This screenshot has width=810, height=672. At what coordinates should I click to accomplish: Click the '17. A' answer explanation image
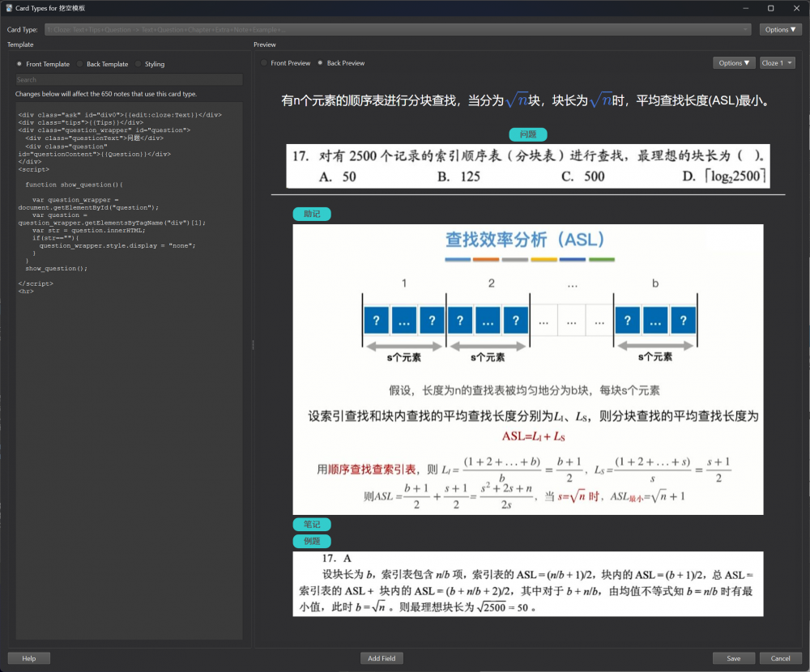pyautogui.click(x=528, y=585)
